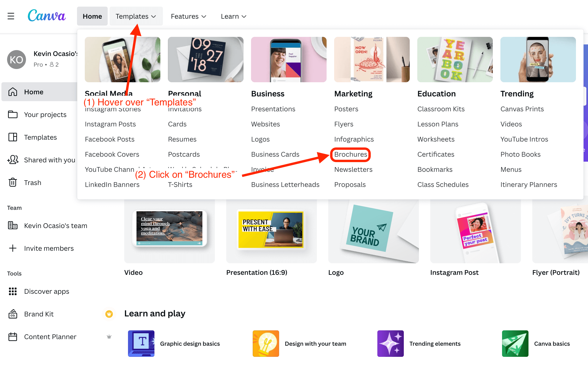Select the Home tab in top bar

coord(92,16)
